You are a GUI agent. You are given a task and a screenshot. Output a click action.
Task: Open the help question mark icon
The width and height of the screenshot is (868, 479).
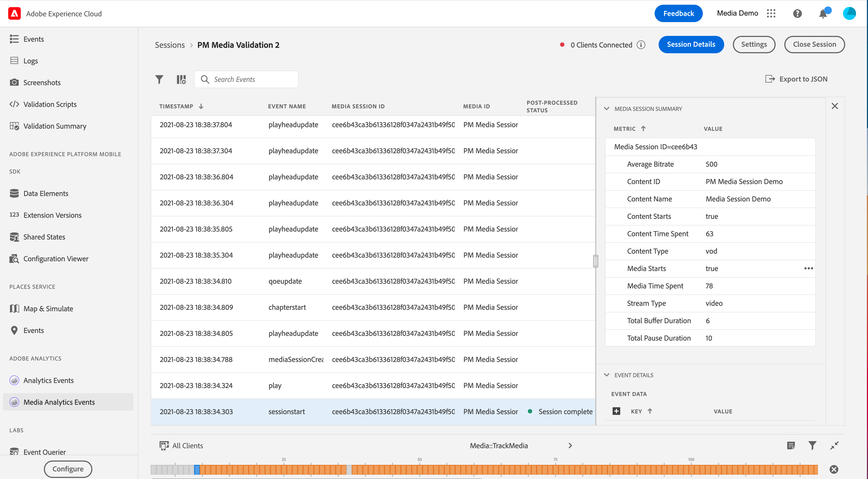[797, 13]
